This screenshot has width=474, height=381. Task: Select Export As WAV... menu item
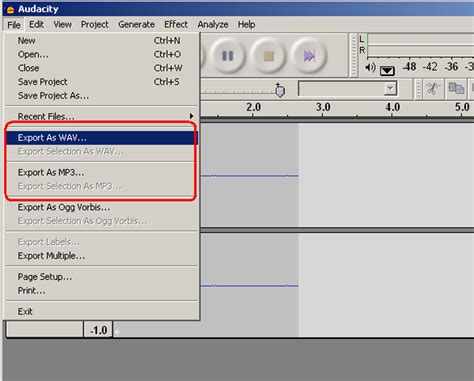[102, 138]
